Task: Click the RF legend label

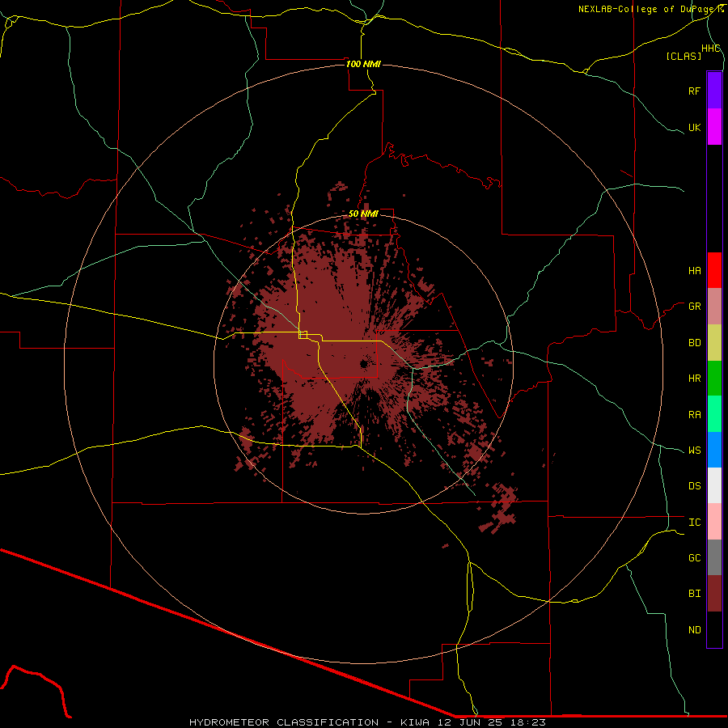Action: tap(694, 91)
